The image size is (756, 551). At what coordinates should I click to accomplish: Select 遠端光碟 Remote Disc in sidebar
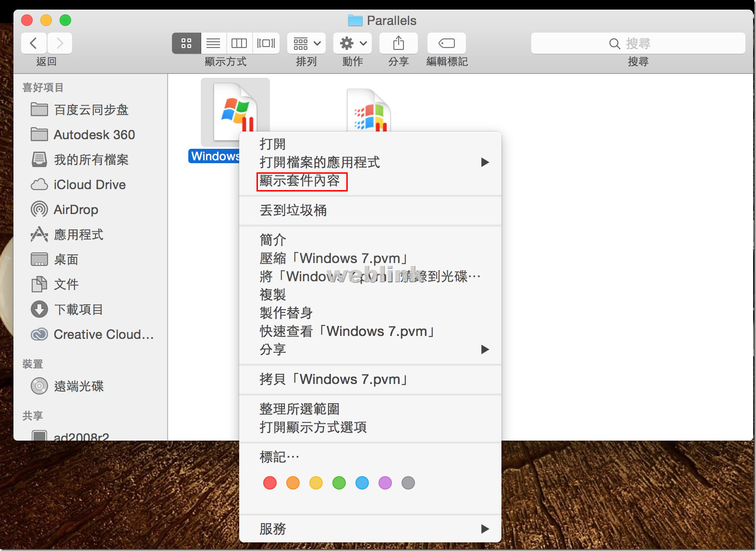click(91, 386)
